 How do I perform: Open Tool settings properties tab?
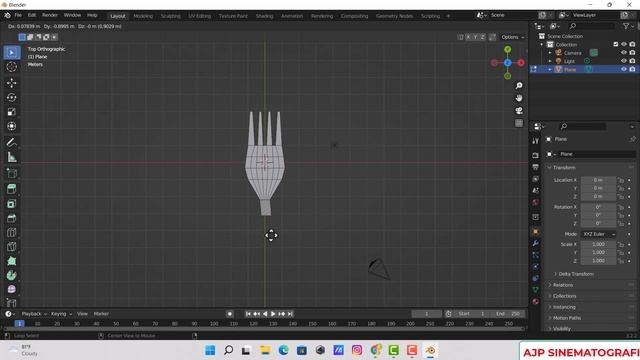click(536, 141)
